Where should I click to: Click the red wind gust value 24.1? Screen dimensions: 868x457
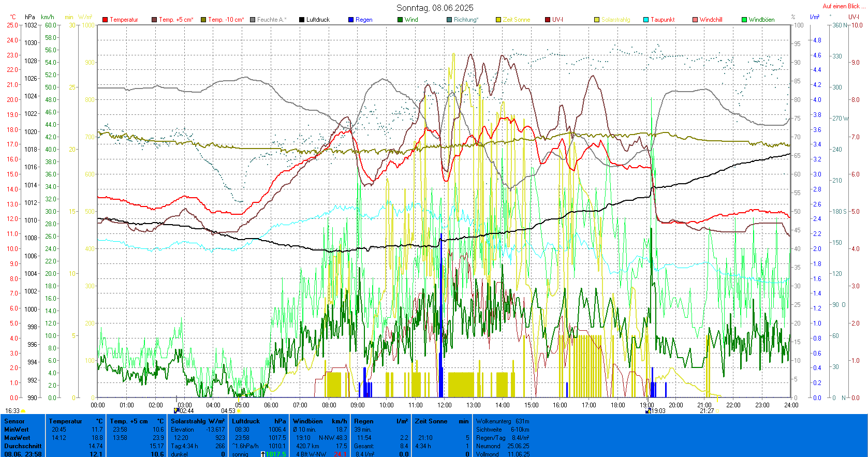pyautogui.click(x=340, y=454)
